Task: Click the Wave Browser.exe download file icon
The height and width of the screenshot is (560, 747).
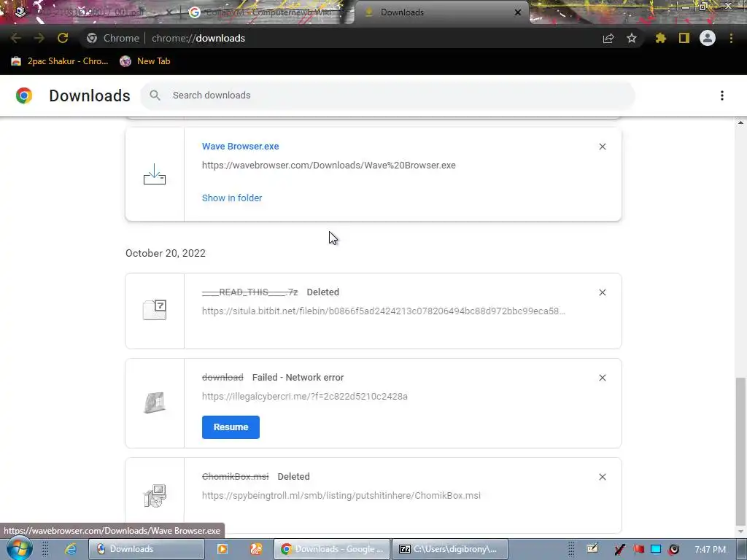Action: pos(155,174)
